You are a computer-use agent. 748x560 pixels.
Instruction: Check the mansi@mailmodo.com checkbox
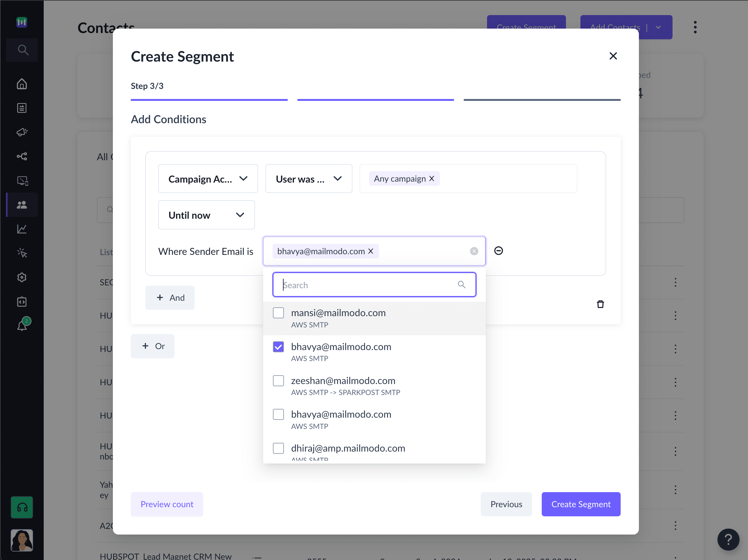(278, 313)
